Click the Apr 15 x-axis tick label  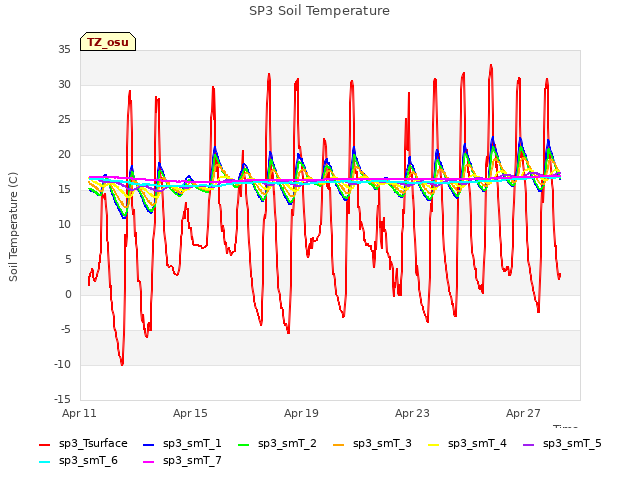190,413
